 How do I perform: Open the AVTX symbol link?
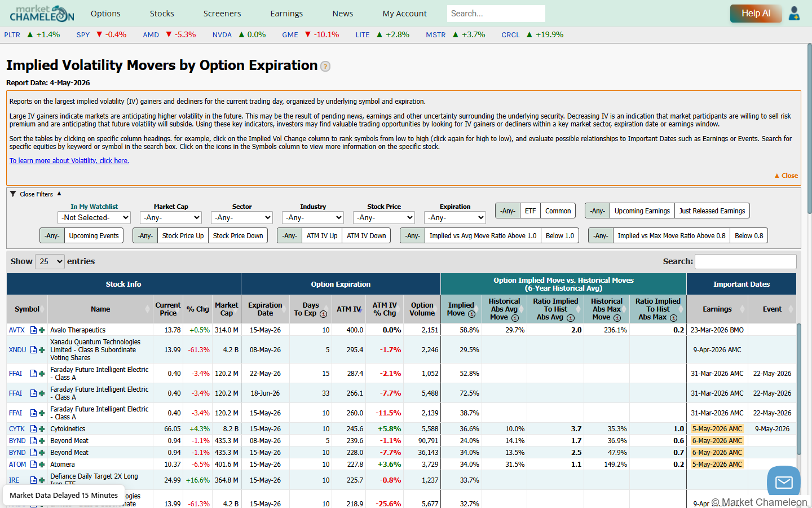17,330
